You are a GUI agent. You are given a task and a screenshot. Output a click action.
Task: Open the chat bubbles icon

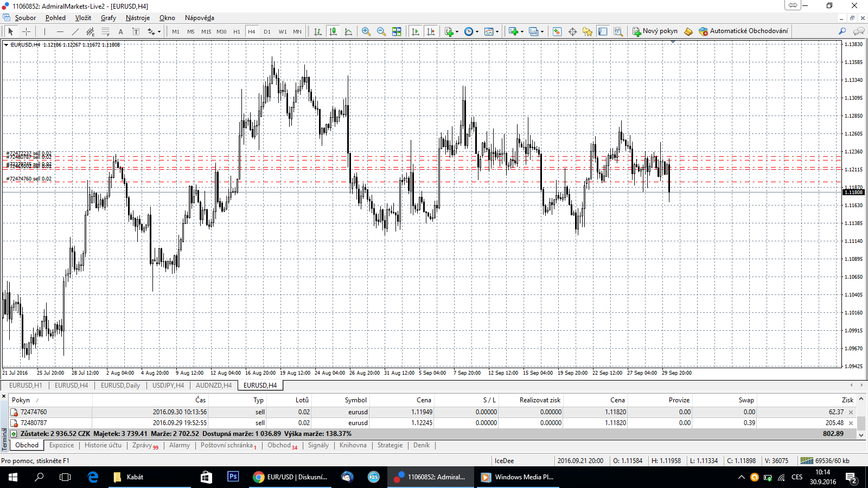(x=859, y=31)
